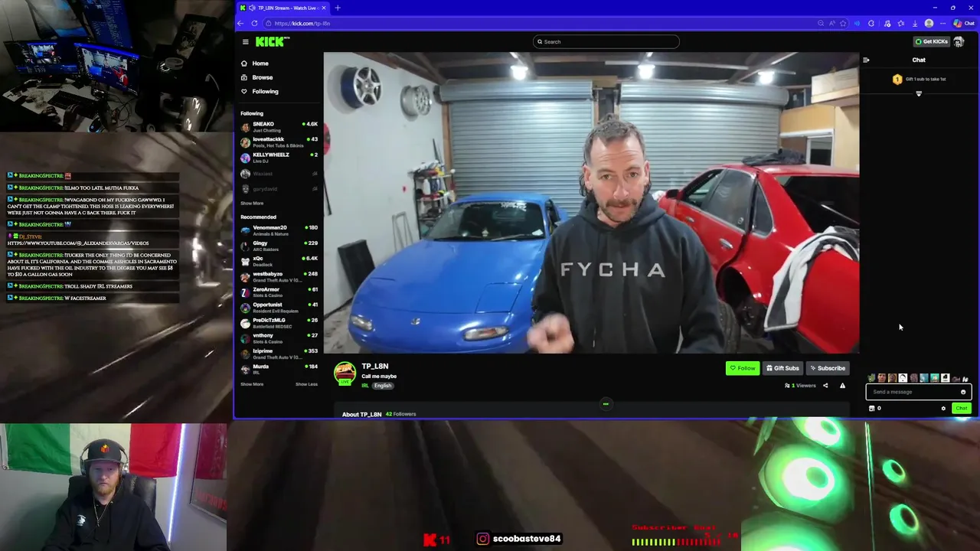
Task: Click the browser extensions icon
Action: click(871, 23)
